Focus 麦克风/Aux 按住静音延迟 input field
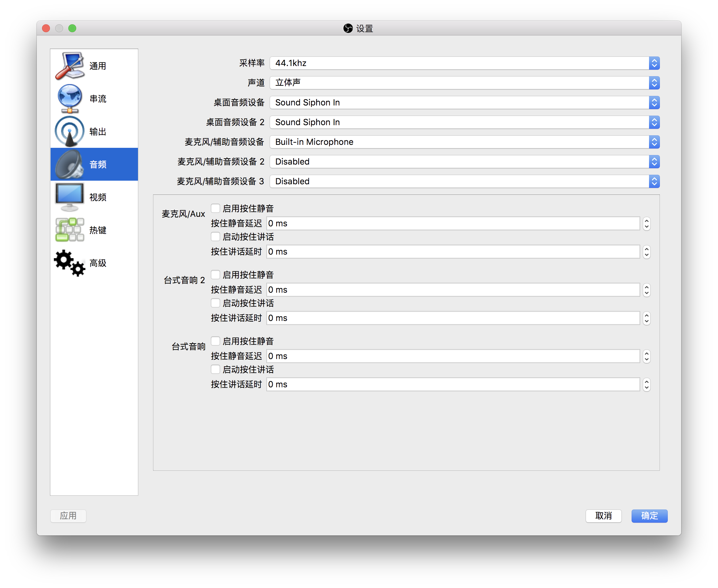Image resolution: width=718 pixels, height=588 pixels. pos(453,224)
